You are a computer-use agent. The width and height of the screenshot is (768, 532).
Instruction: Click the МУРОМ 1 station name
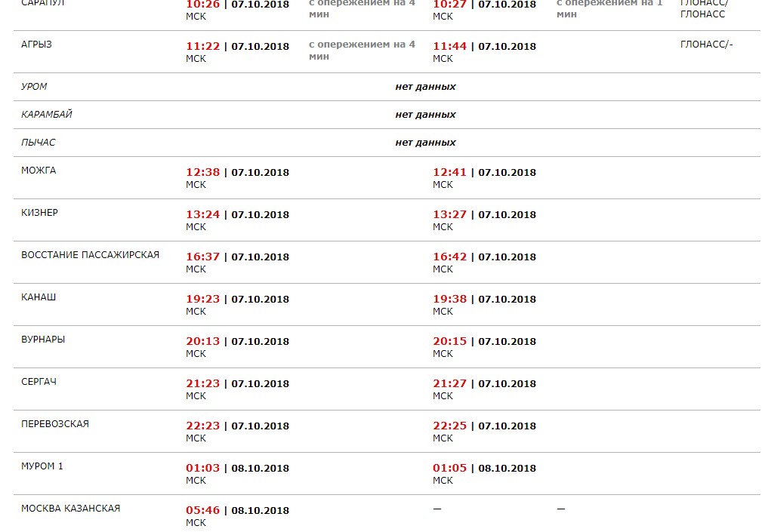click(x=42, y=466)
